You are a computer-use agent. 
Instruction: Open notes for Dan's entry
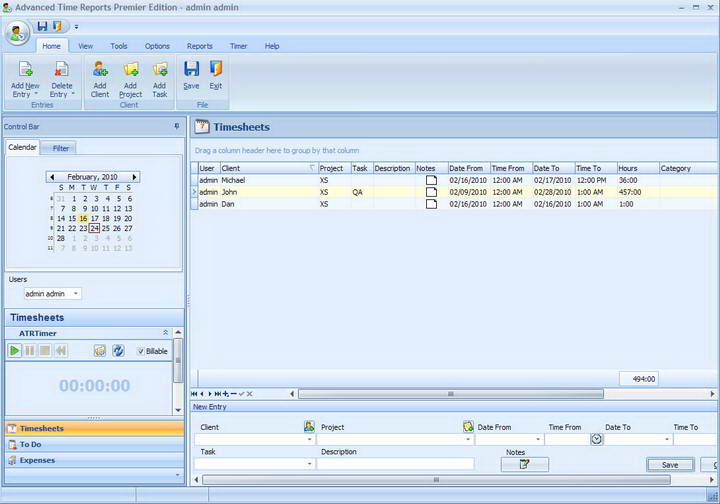point(431,204)
